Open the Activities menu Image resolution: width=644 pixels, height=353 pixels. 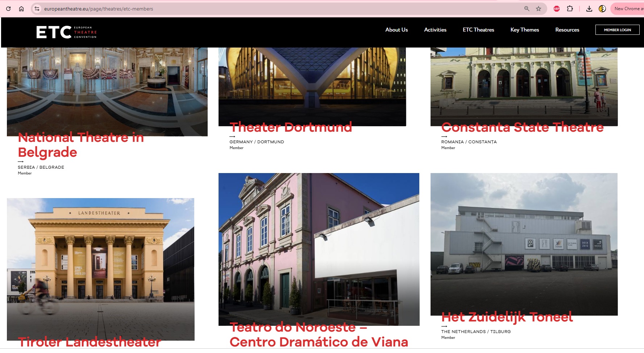435,30
